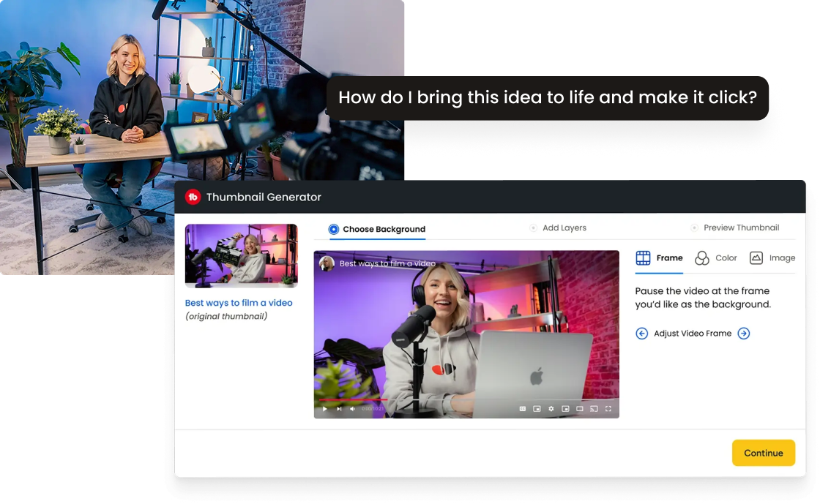The width and height of the screenshot is (820, 504).
Task: Open the 'Best ways to film a video' link
Action: tap(239, 303)
